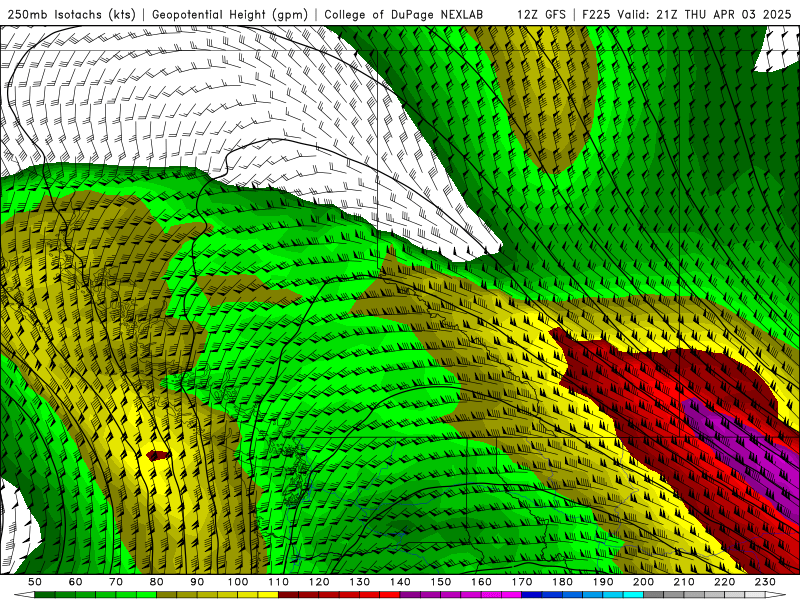Viewport: 800px width, 600px height.
Task: Click the 210 label on the color scale
Action: tap(685, 582)
